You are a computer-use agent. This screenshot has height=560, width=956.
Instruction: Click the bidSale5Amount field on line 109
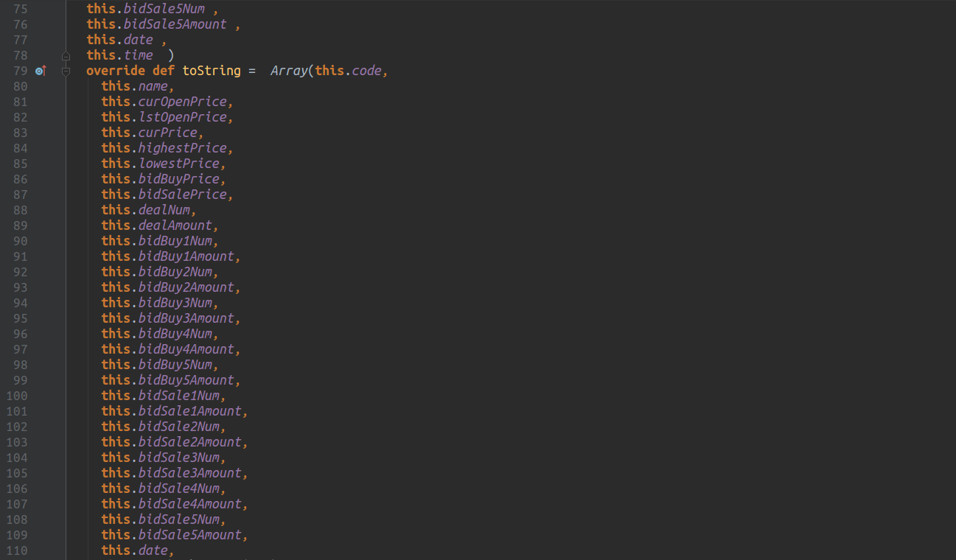coord(189,535)
